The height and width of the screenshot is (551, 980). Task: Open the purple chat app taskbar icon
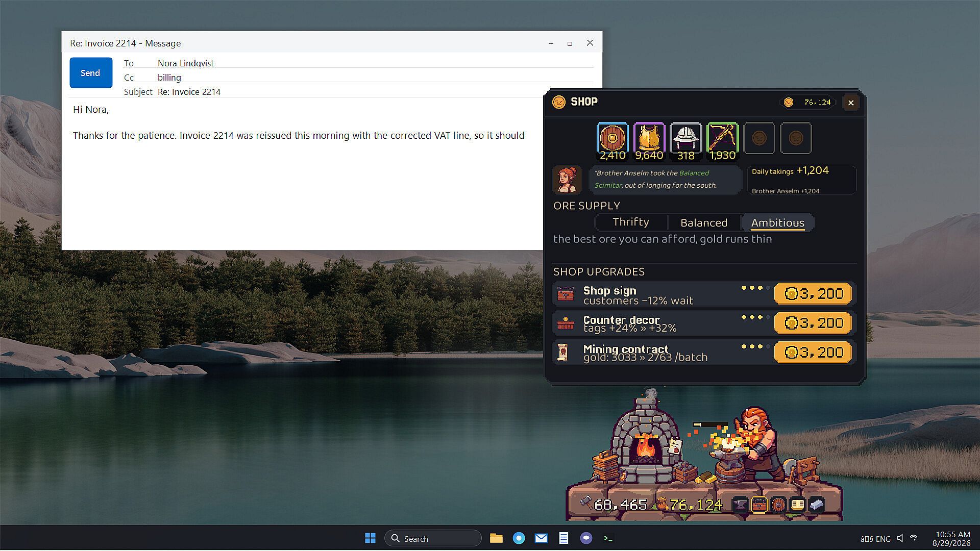coord(586,538)
